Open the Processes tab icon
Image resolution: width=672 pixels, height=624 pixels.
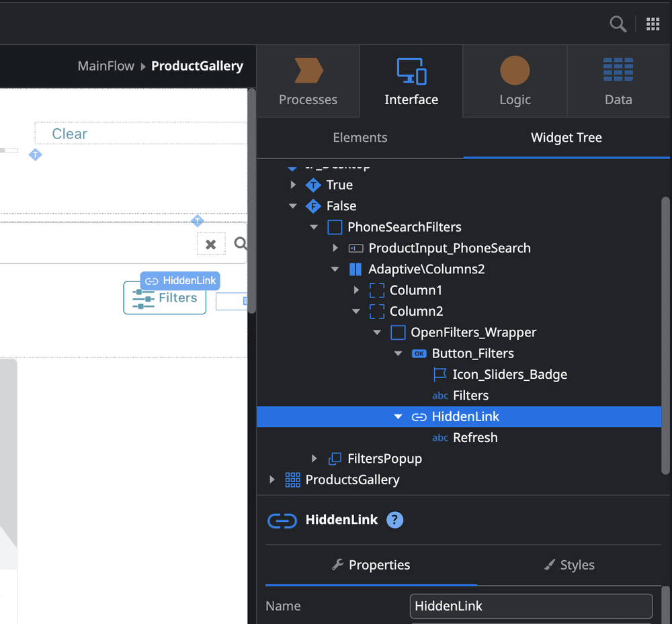tap(308, 69)
